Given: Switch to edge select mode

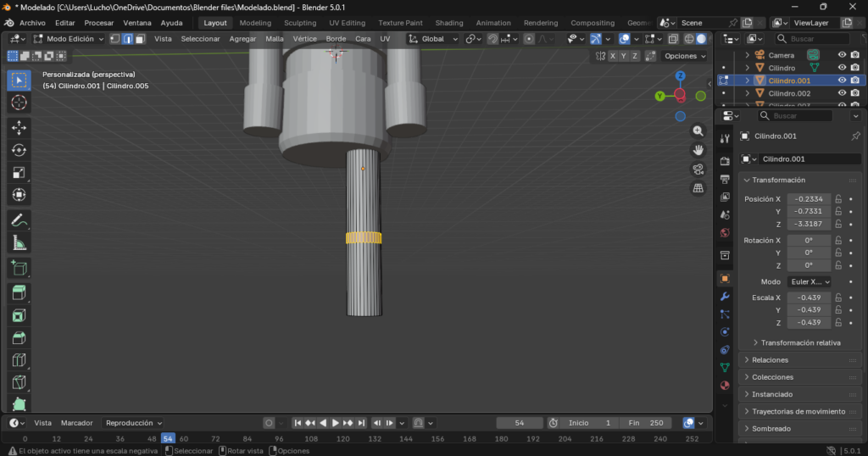Looking at the screenshot, I should [x=127, y=39].
